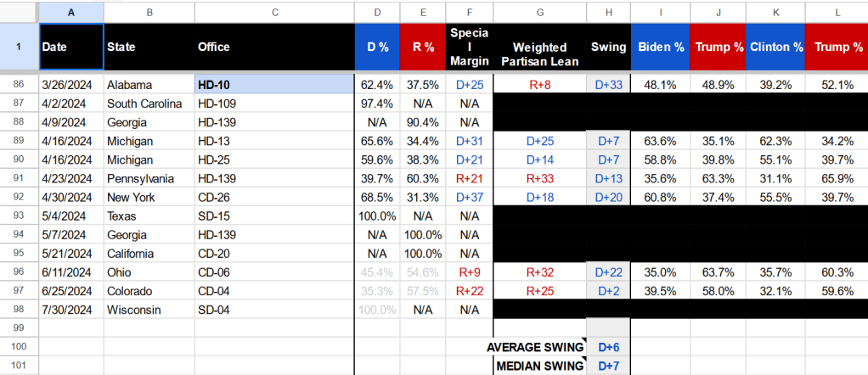Viewport: 868px width, 375px height.
Task: Click the R+33 weighted partisan lean cell
Action: click(539, 178)
